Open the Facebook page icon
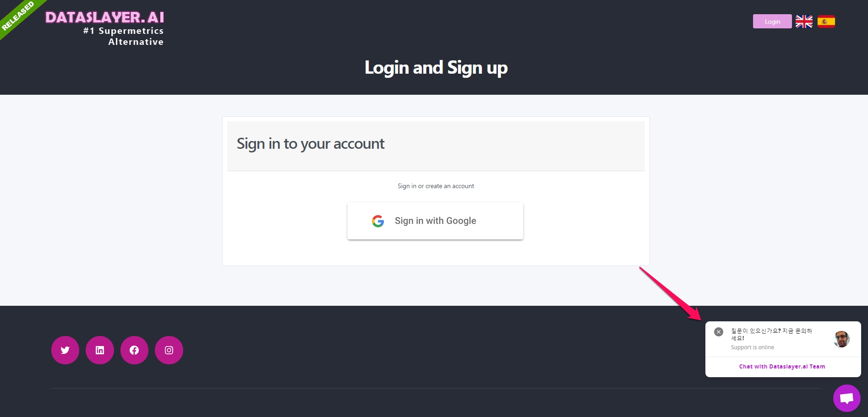Image resolution: width=868 pixels, height=417 pixels. 134,350
